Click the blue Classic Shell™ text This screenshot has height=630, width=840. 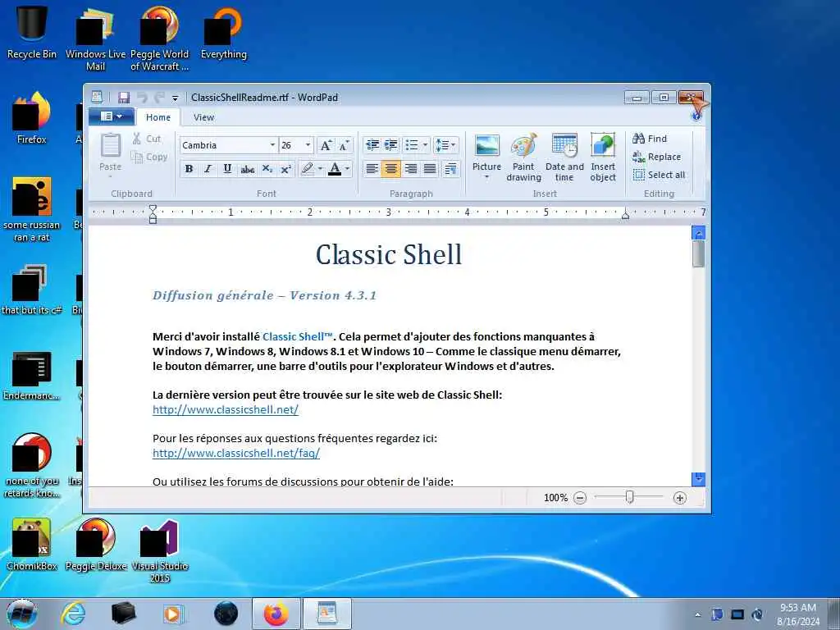(x=297, y=337)
